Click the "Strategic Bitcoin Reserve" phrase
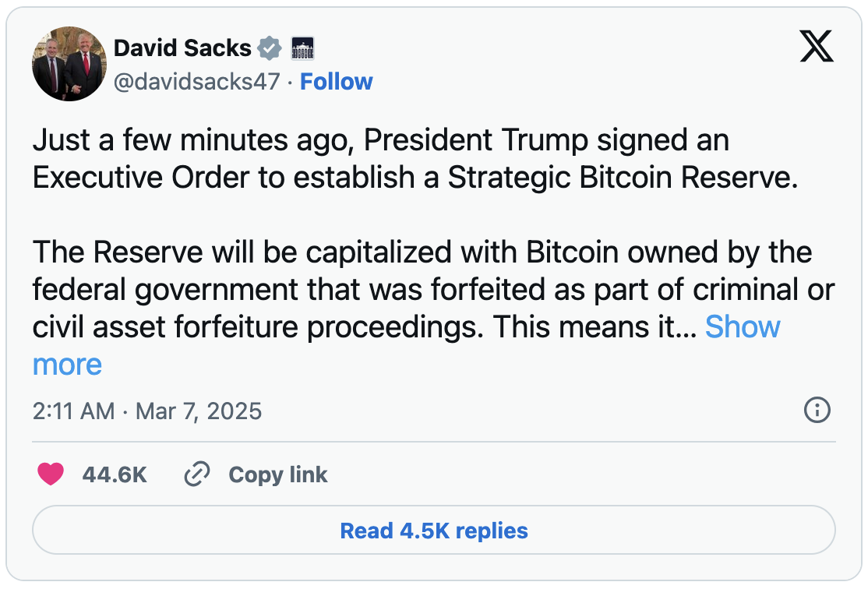 pyautogui.click(x=622, y=178)
